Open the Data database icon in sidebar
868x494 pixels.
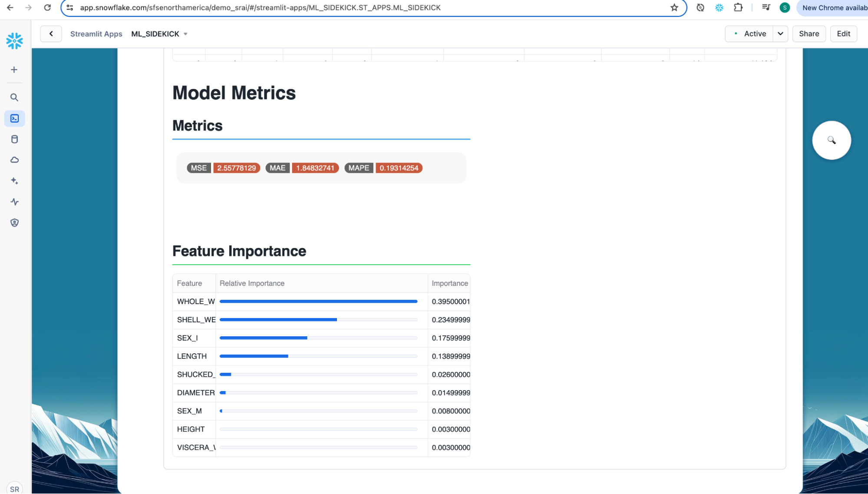pyautogui.click(x=14, y=139)
